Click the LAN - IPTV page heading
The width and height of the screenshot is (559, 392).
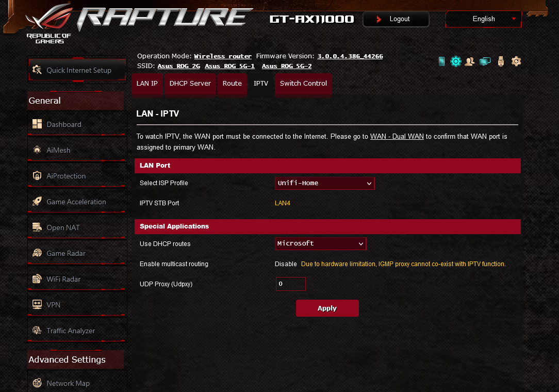(x=158, y=113)
